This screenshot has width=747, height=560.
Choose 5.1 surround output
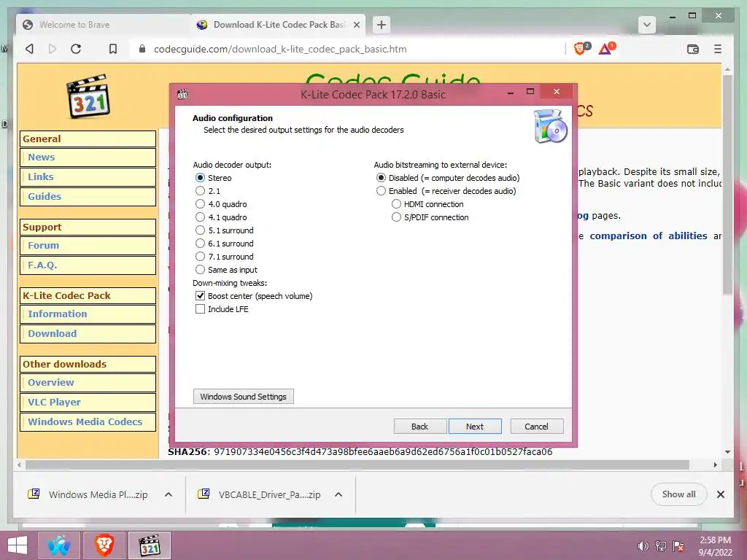[225, 230]
